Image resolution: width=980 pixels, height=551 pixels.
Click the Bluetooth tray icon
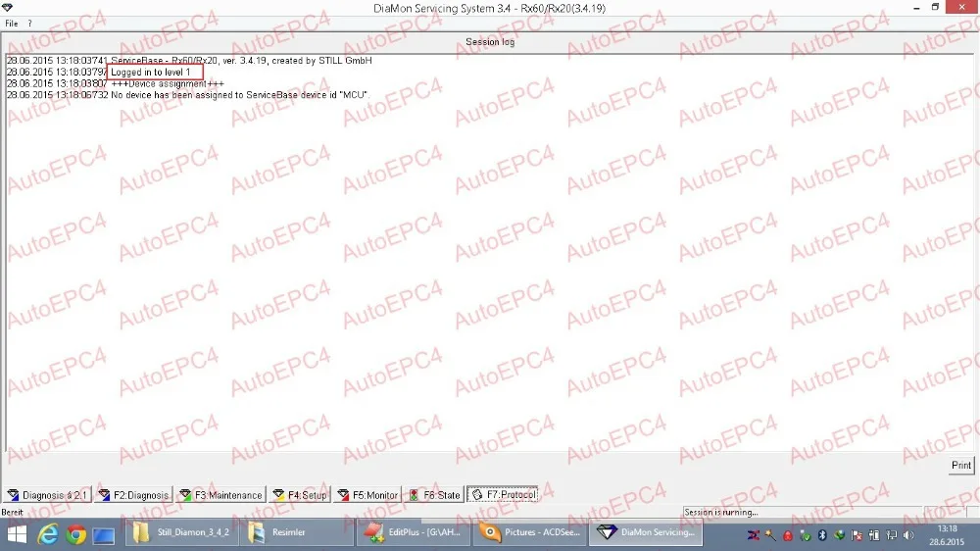pyautogui.click(x=822, y=535)
